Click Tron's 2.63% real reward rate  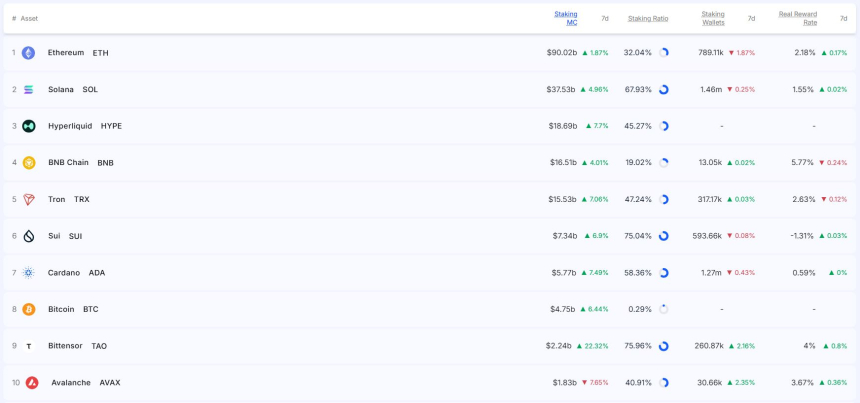point(804,200)
